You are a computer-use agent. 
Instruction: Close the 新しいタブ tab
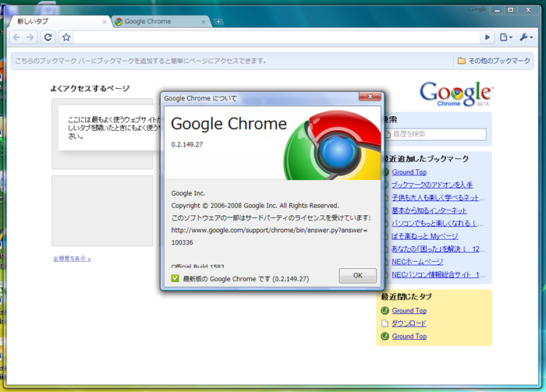(x=105, y=22)
